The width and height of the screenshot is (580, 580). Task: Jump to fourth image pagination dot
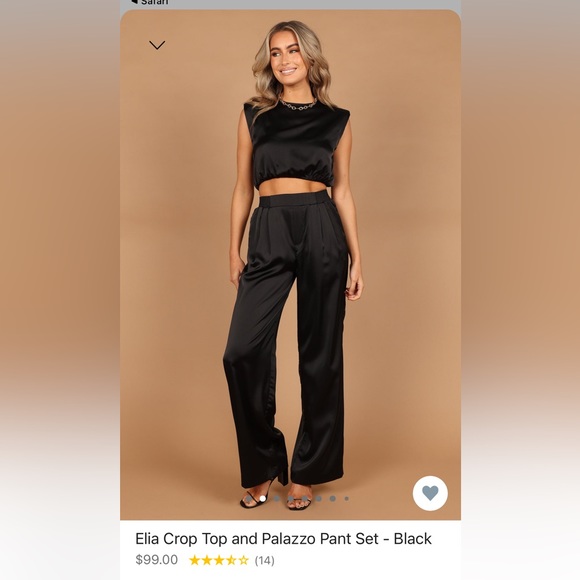[x=291, y=499]
